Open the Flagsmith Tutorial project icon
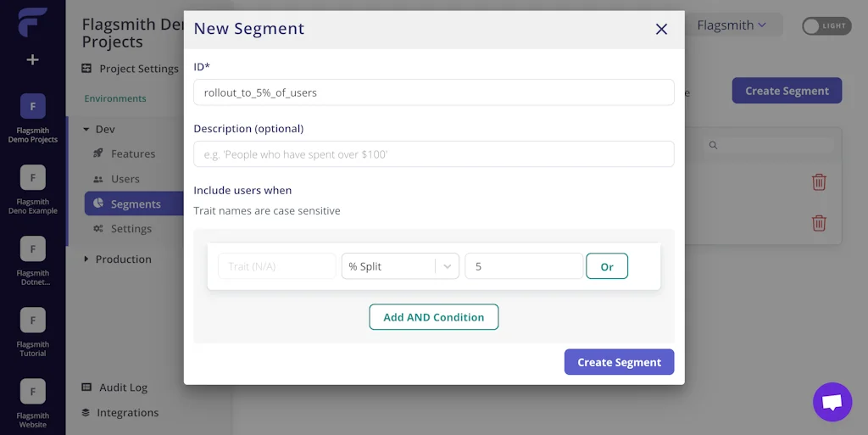The height and width of the screenshot is (435, 868). click(x=33, y=320)
